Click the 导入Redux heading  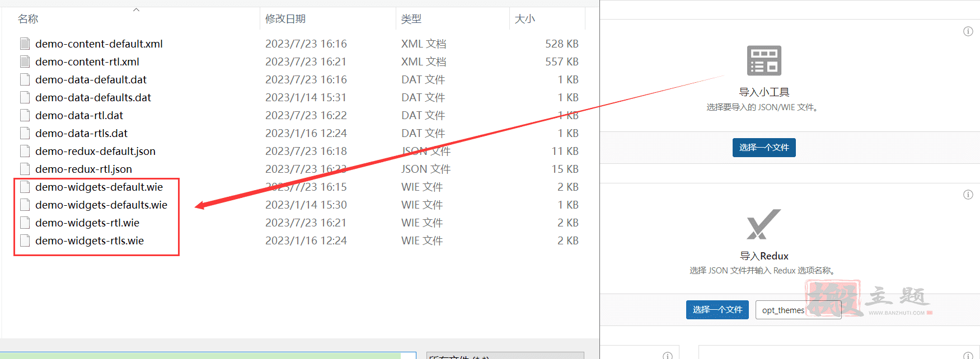764,256
